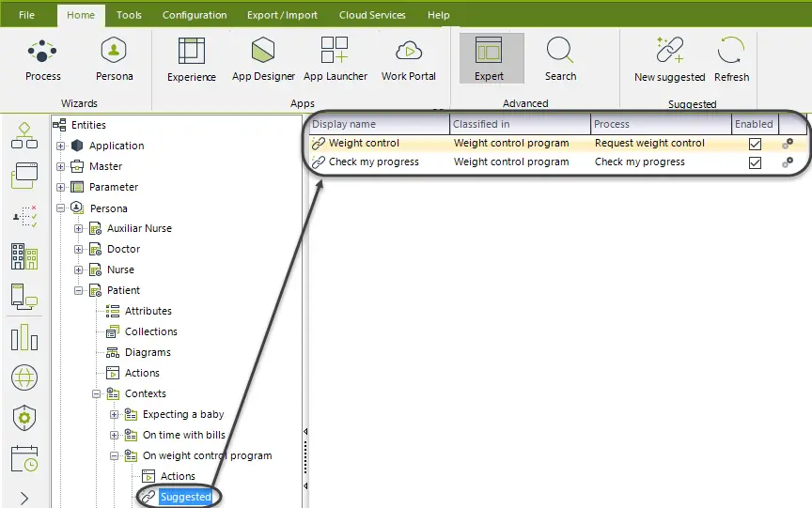This screenshot has height=508, width=812.
Task: Expand the On time with bills context
Action: click(x=114, y=436)
